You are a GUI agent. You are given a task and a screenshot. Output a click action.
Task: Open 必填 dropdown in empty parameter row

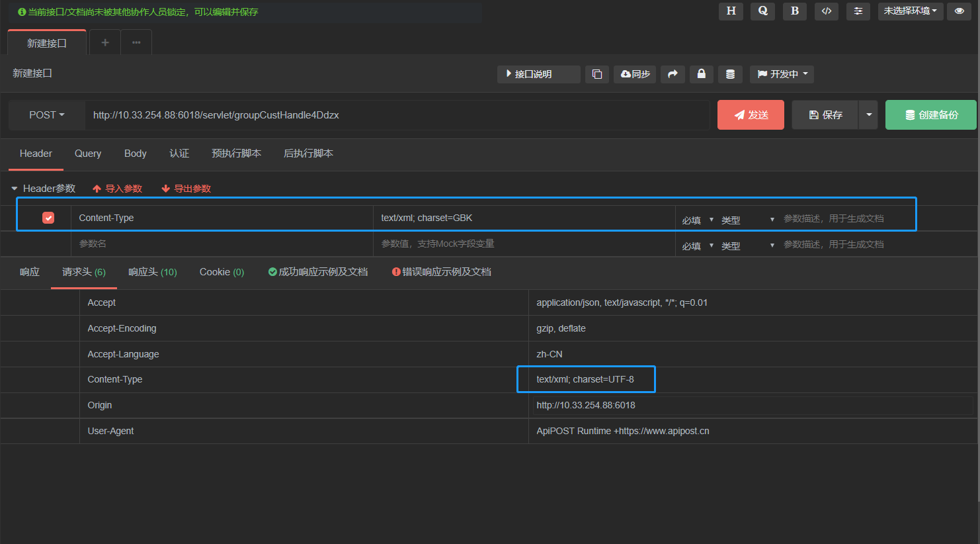click(697, 246)
